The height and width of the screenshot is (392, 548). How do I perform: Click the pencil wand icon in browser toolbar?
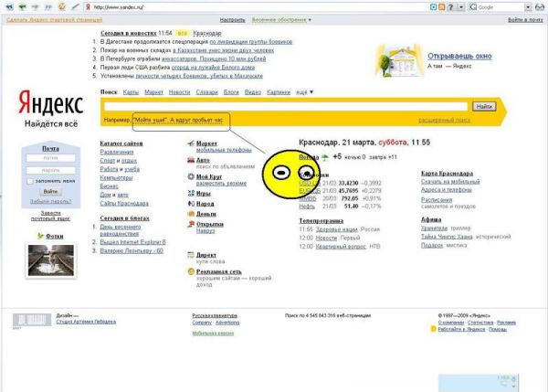pos(75,6)
